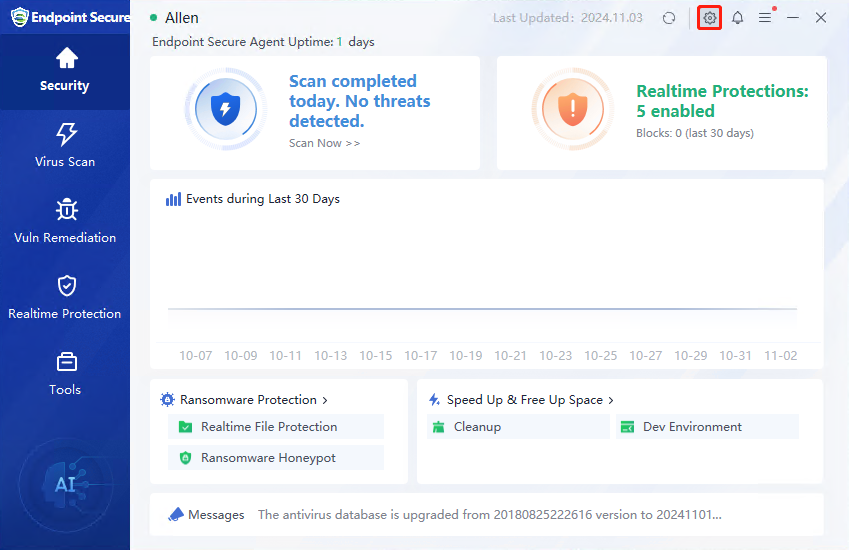This screenshot has height=550, width=849.
Task: Click the green online status dot
Action: pyautogui.click(x=154, y=18)
